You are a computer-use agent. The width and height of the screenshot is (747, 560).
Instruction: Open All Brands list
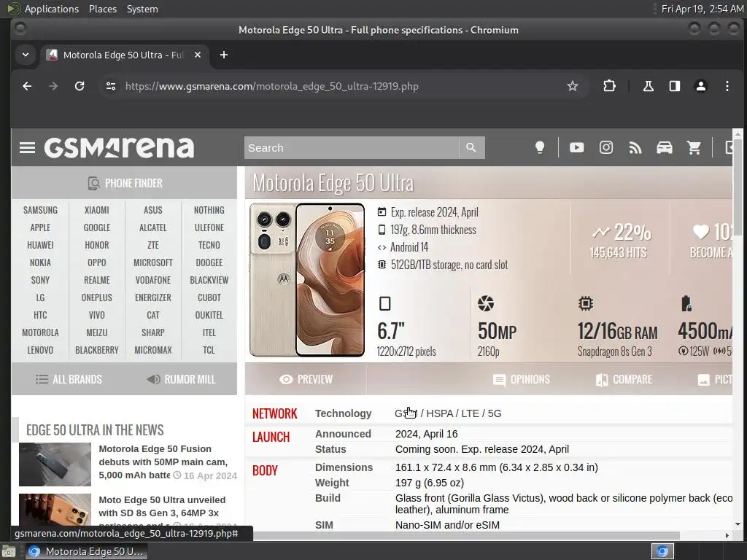(x=69, y=379)
